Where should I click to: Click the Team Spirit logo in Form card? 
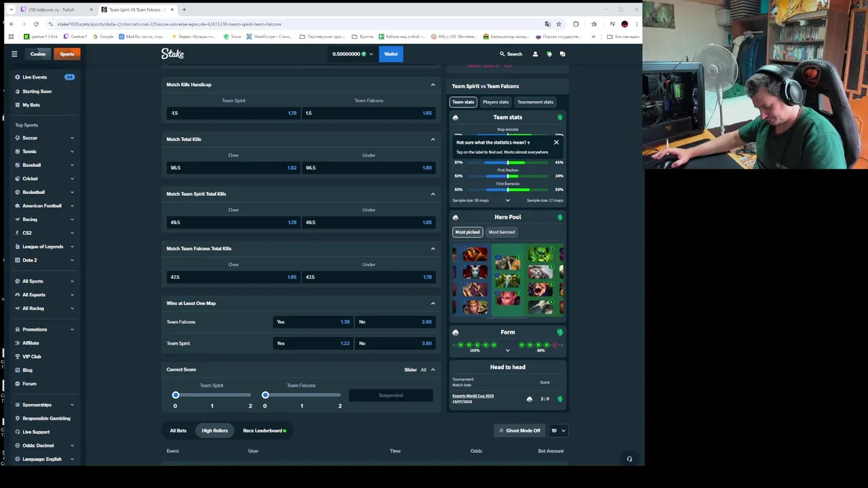tap(456, 332)
